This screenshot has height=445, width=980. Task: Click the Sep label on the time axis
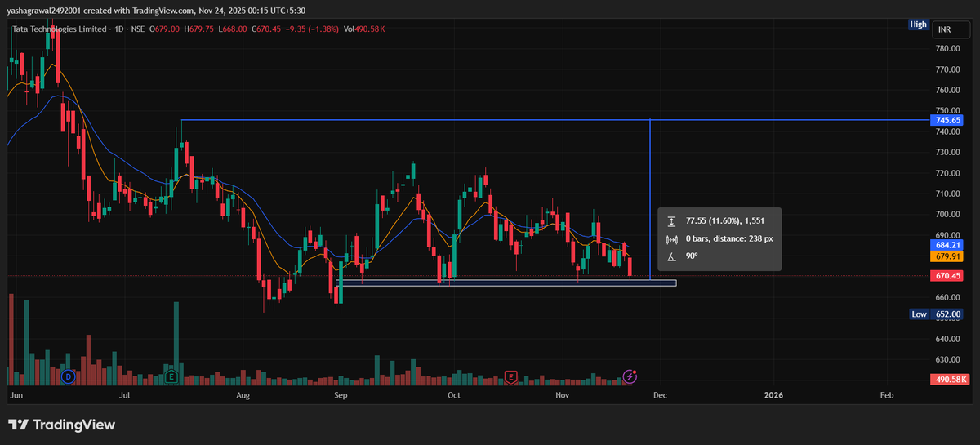tap(341, 395)
